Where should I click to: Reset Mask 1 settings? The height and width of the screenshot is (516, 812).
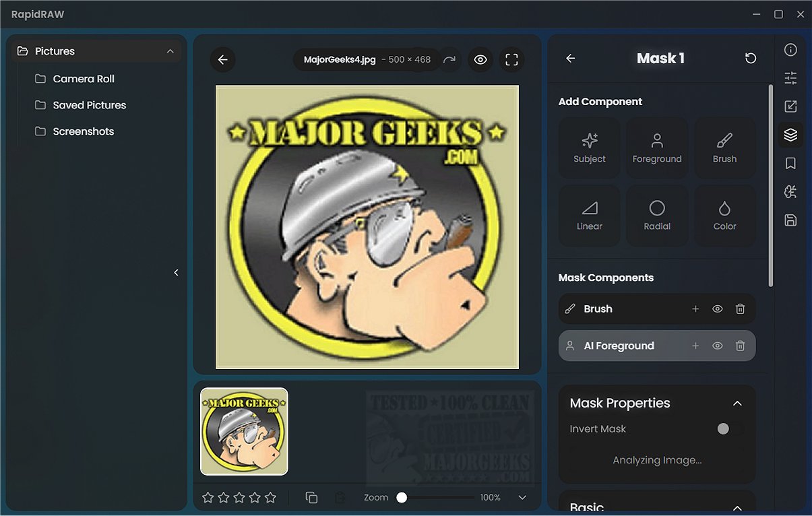(751, 59)
